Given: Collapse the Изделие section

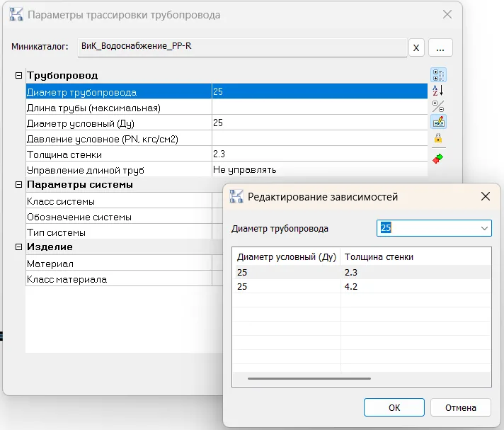Looking at the screenshot, I should pos(19,247).
